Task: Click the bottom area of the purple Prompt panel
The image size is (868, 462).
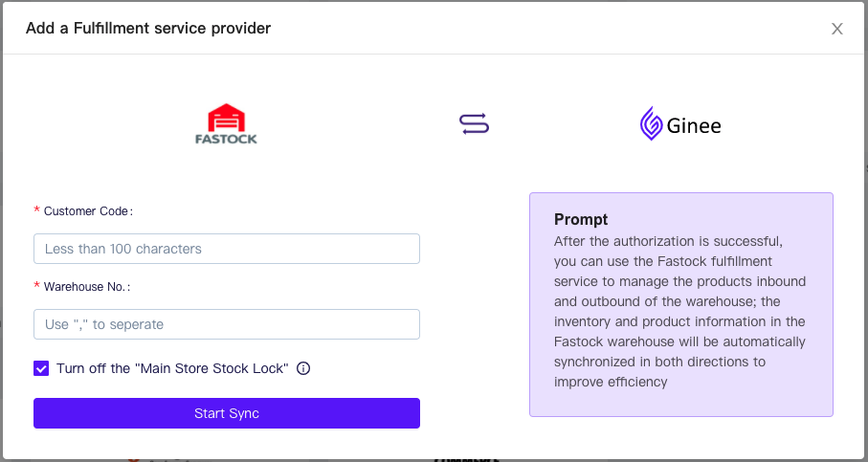Action: [x=680, y=404]
